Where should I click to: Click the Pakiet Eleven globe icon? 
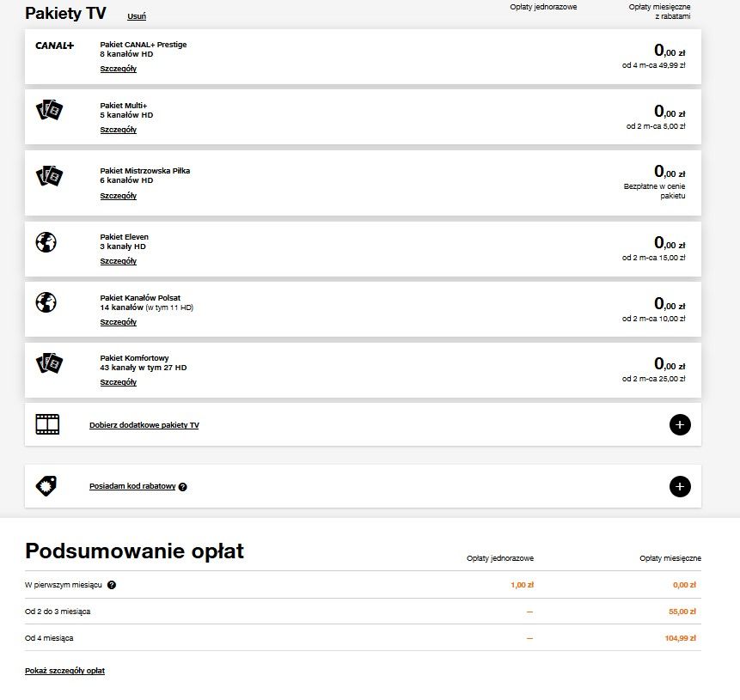coord(46,242)
